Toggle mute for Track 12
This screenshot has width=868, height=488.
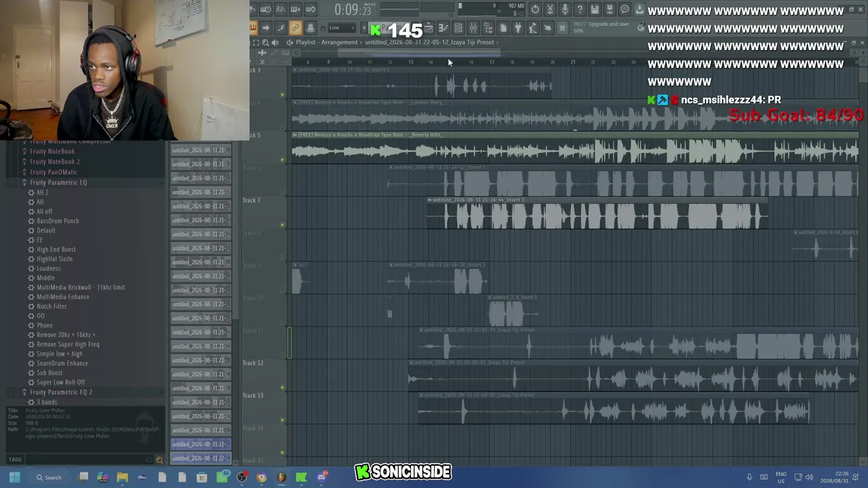tap(283, 387)
